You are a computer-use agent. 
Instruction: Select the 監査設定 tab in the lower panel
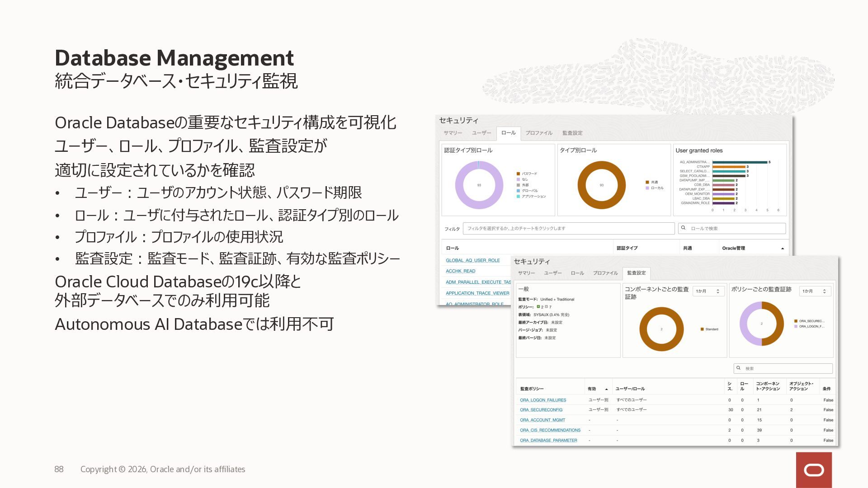(636, 273)
